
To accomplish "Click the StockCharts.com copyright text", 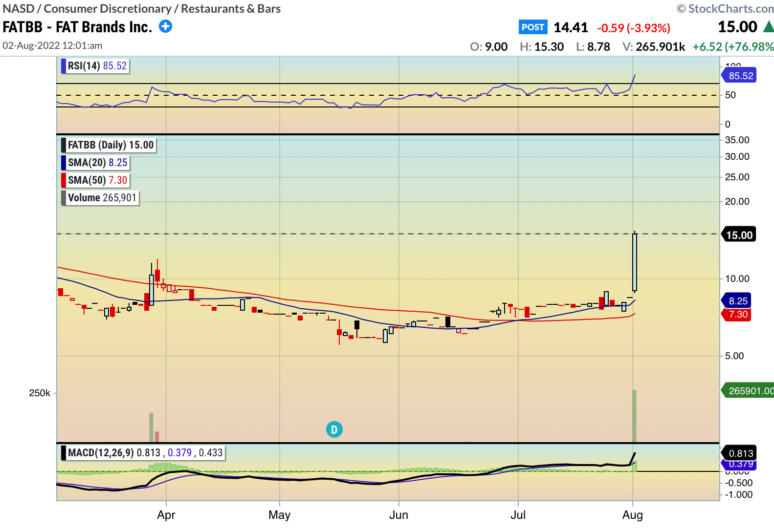I will 726,9.
